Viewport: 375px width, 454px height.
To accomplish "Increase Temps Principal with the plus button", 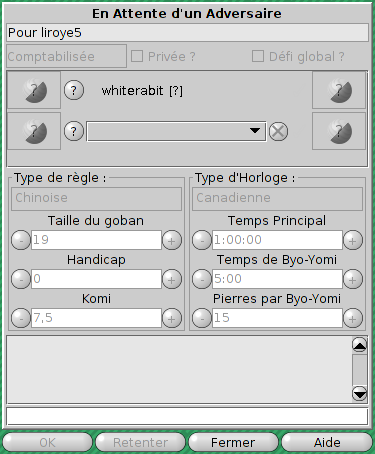I will tap(353, 240).
